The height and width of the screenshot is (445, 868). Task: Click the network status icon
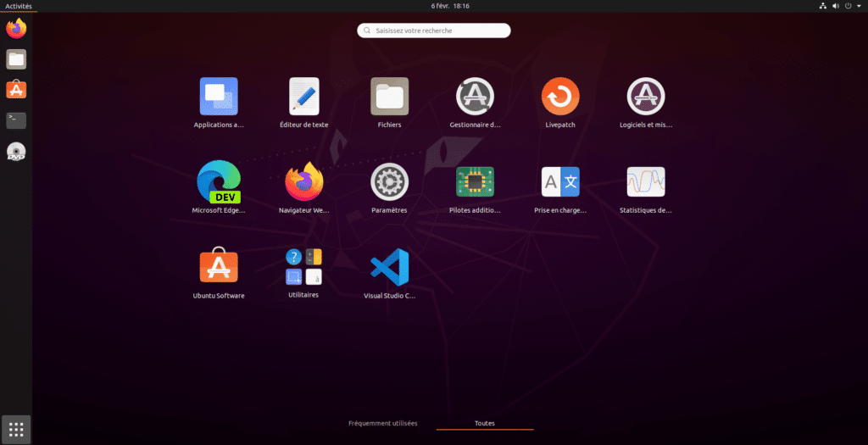pos(822,6)
